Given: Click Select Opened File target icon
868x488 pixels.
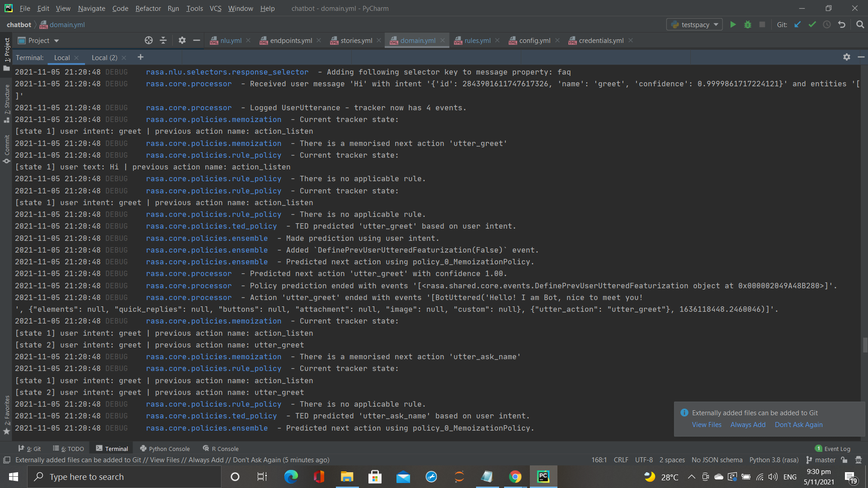Looking at the screenshot, I should pyautogui.click(x=148, y=40).
